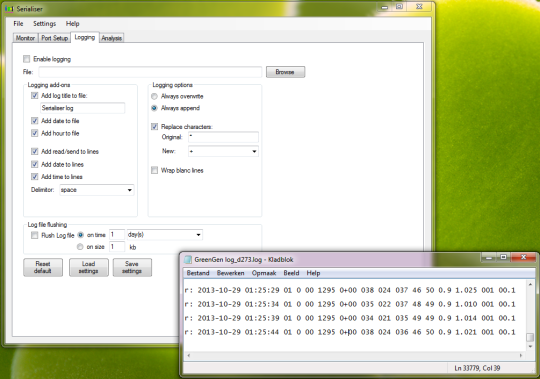The height and width of the screenshot is (379, 540).
Task: Close the Kladblok window
Action: click(x=523, y=257)
